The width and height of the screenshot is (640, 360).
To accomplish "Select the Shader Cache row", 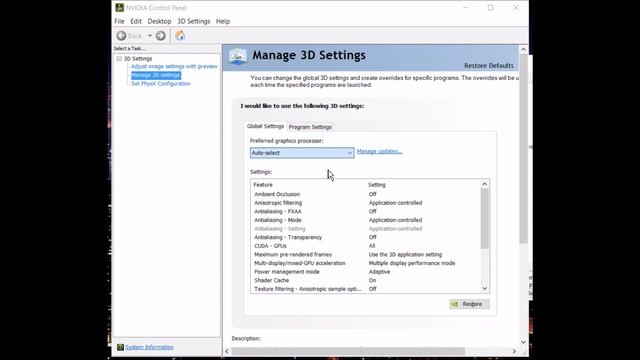I will click(367, 280).
